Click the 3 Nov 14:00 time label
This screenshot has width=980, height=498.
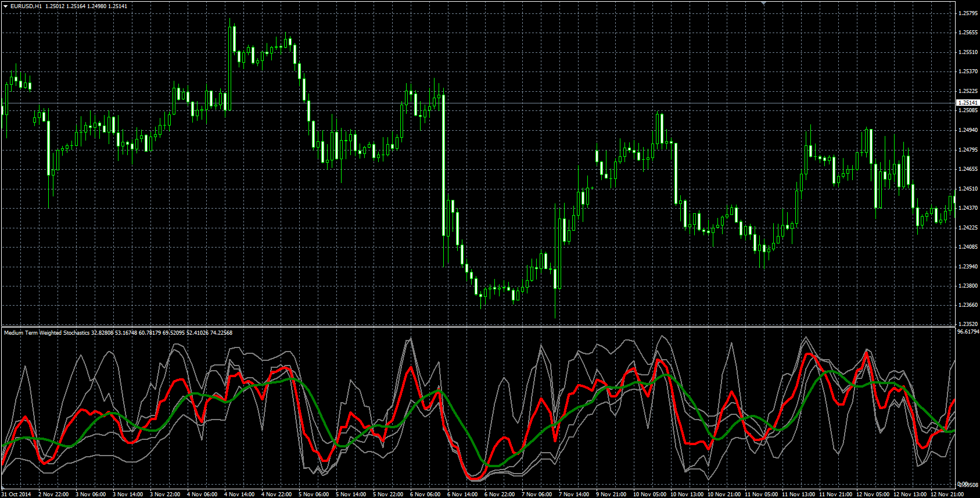click(x=128, y=495)
